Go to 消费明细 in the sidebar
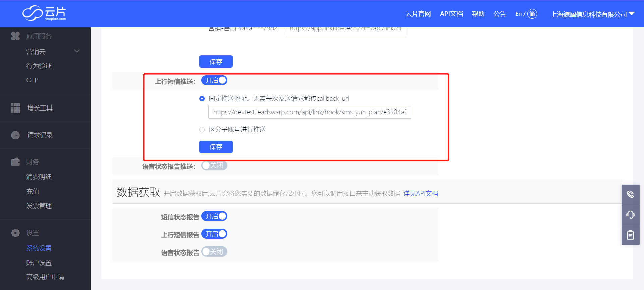644x290 pixels. [39, 177]
